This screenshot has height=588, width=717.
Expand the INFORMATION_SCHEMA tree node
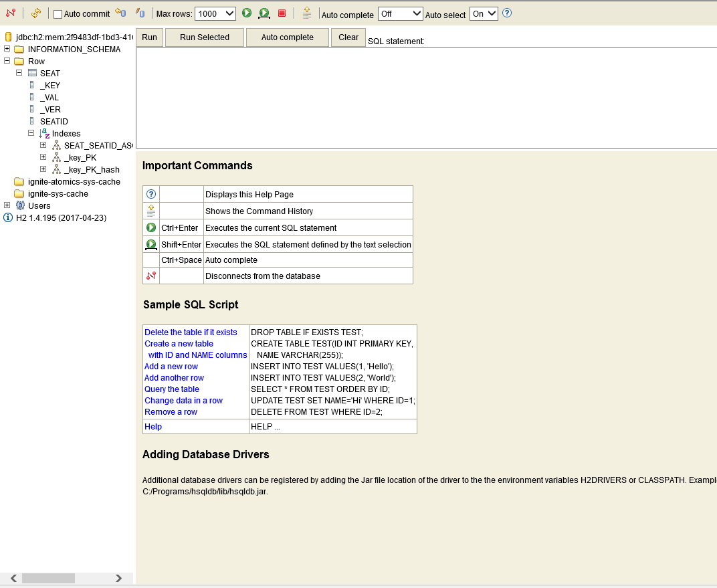pyautogui.click(x=7, y=49)
